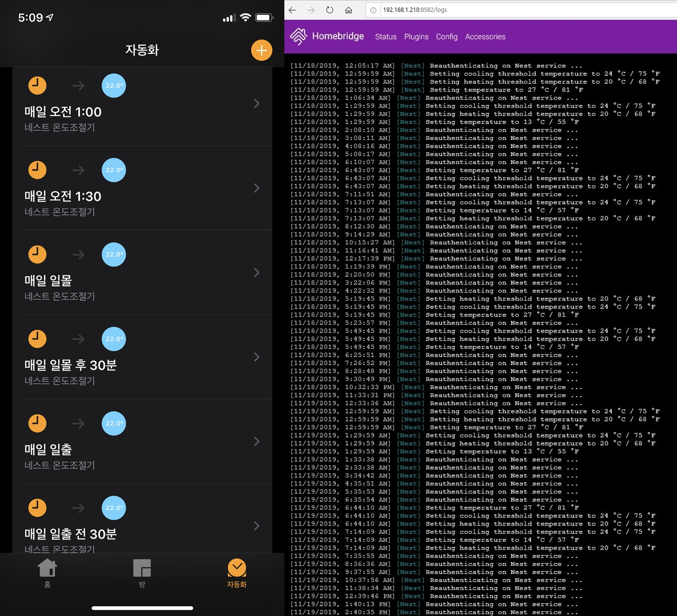Screen dimensions: 677x616
Task: Tap the location arrow in the status bar
Action: click(50, 17)
